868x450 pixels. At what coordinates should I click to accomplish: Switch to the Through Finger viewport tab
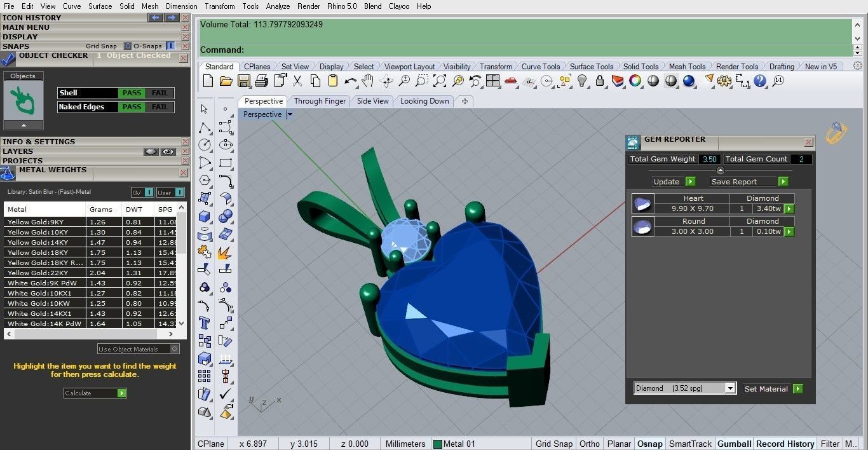click(320, 101)
